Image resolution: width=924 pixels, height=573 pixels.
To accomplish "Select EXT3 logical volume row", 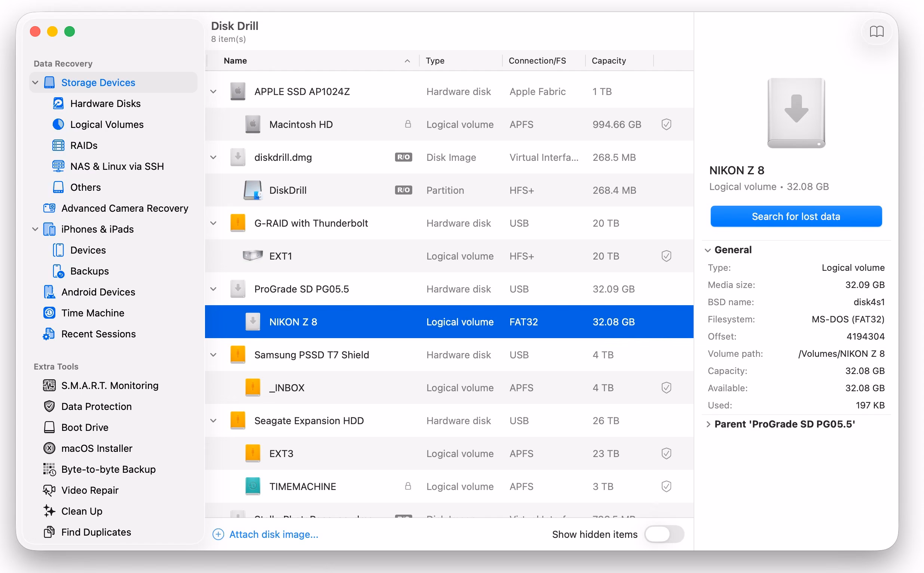I will (449, 454).
